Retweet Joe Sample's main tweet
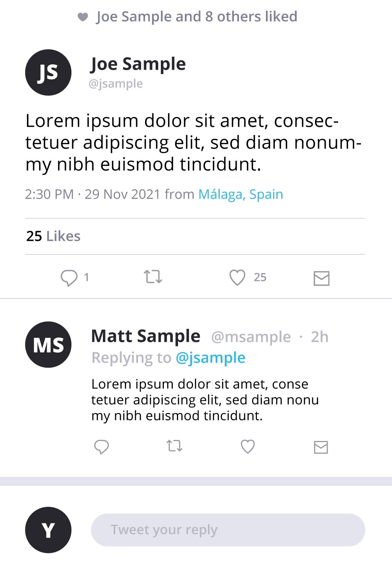392x575 pixels. pyautogui.click(x=153, y=277)
